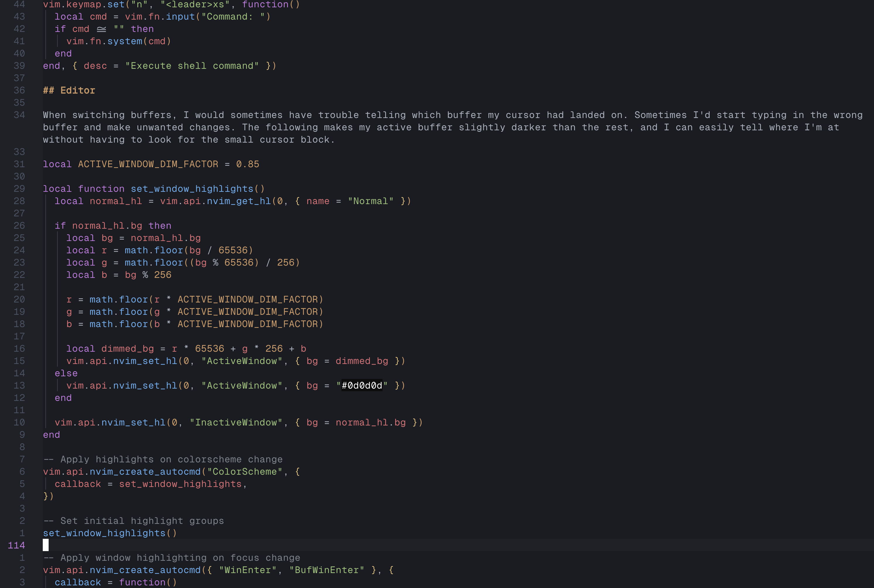Screen dimensions: 874x588
Task: Click the 0.85 dim factor value
Action: point(247,164)
